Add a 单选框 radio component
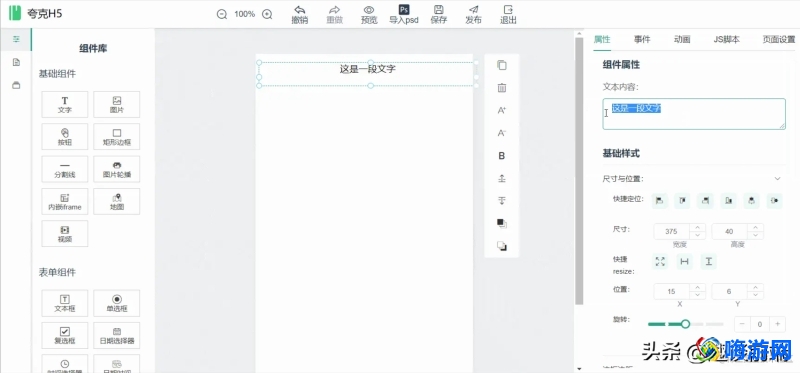This screenshot has height=373, width=800. point(117,303)
